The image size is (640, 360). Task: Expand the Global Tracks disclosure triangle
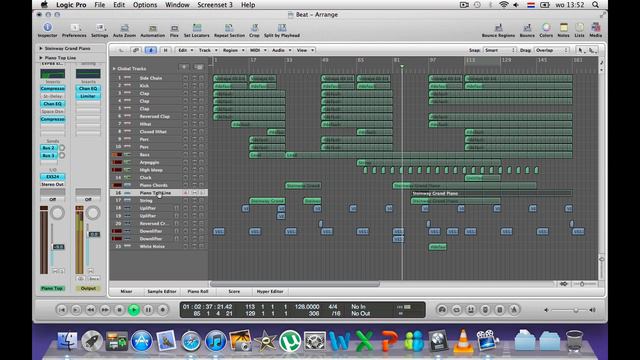114,69
